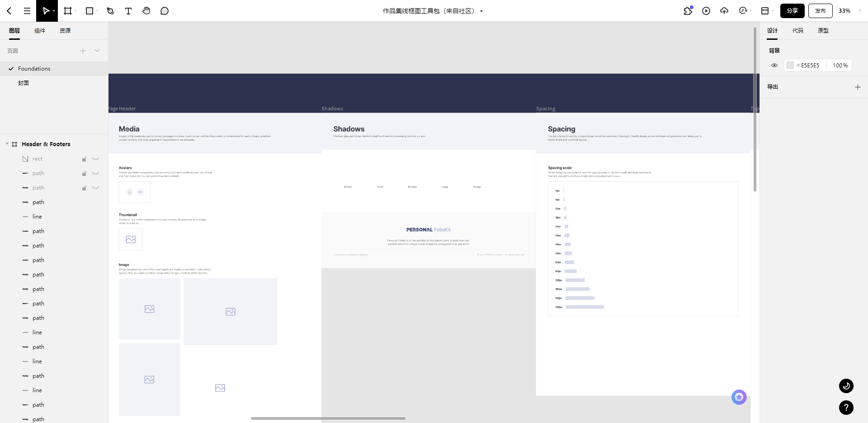Viewport: 868px width, 423px height.
Task: Switch to the 资源 assets tab
Action: (x=65, y=31)
